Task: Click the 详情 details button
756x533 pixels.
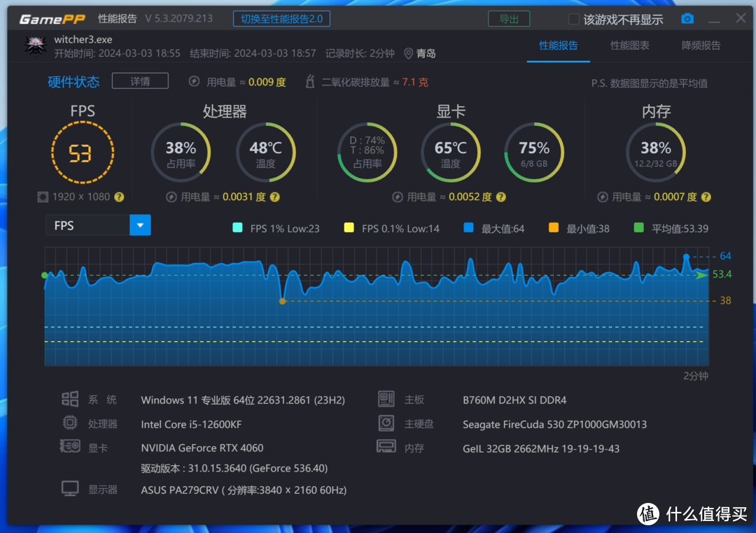Action: click(140, 81)
